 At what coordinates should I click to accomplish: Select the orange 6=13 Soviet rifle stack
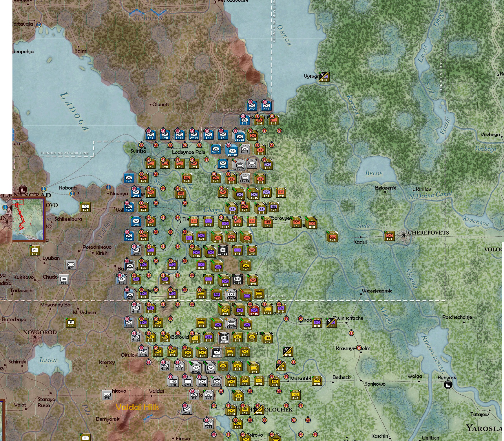217,237
